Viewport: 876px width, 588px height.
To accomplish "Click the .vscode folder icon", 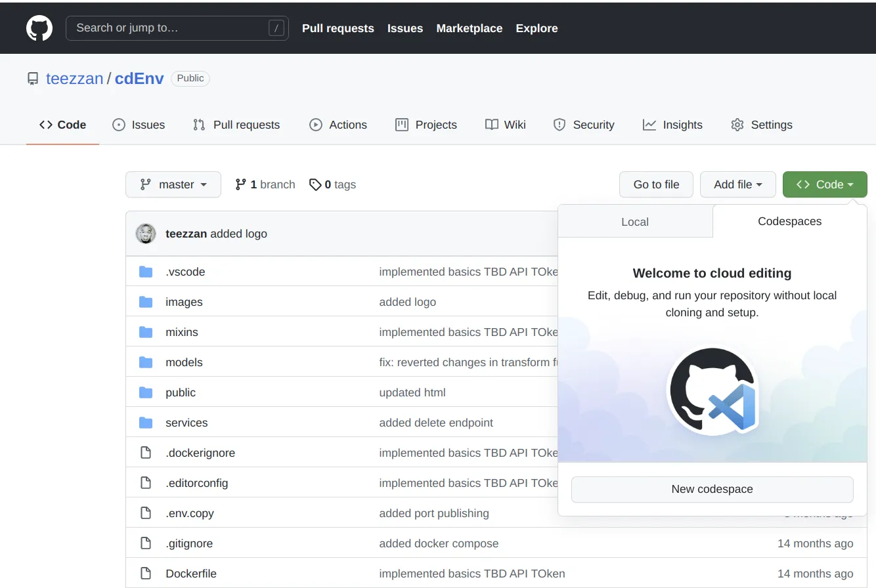I will click(x=146, y=272).
